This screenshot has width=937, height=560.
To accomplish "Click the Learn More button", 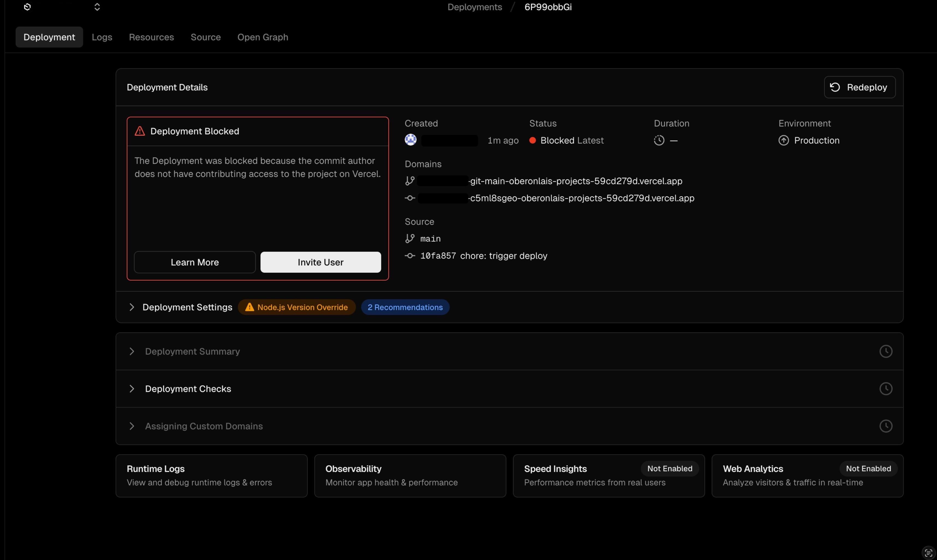I will 194,262.
